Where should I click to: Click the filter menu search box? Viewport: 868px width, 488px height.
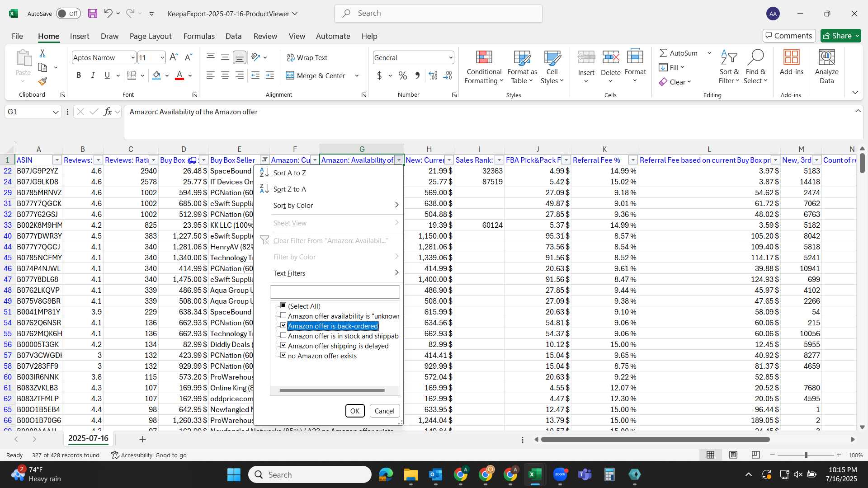point(335,292)
